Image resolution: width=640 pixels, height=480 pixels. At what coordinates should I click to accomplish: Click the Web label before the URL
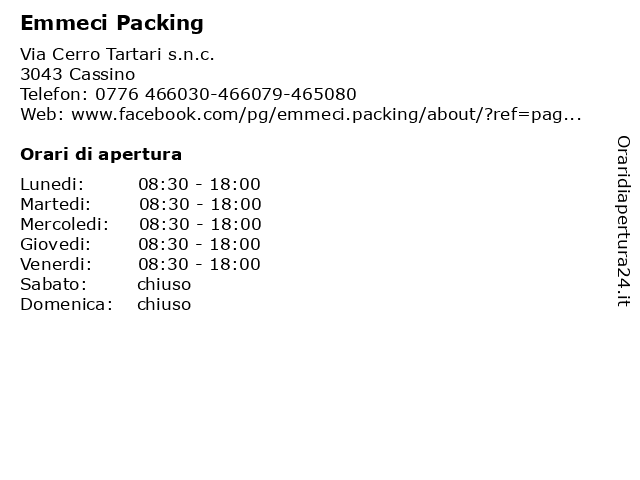(42, 114)
